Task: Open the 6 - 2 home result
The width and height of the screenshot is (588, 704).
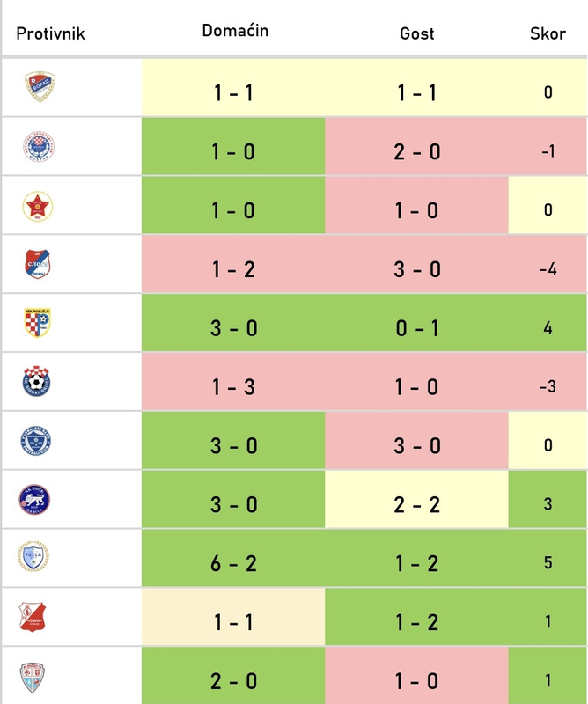Action: click(233, 563)
